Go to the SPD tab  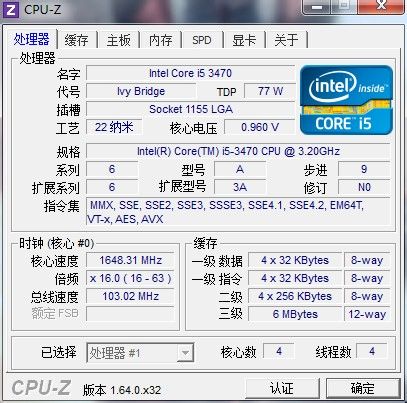[x=202, y=40]
